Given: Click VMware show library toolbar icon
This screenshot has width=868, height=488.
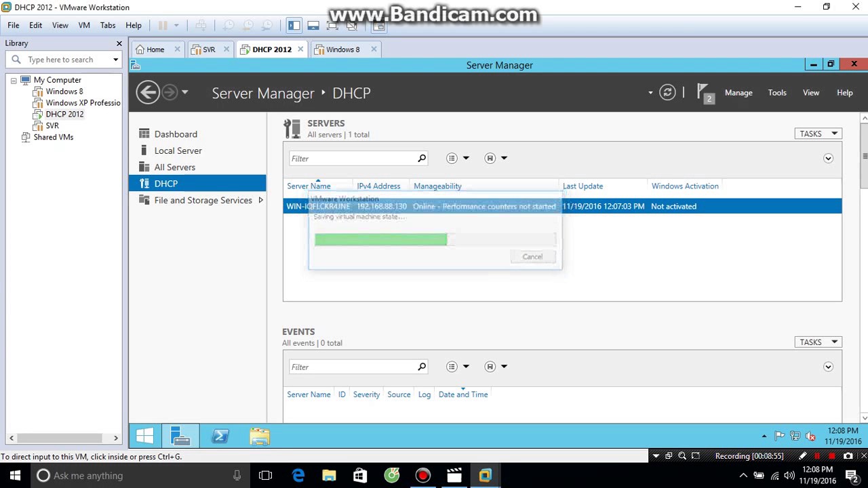Looking at the screenshot, I should [294, 26].
